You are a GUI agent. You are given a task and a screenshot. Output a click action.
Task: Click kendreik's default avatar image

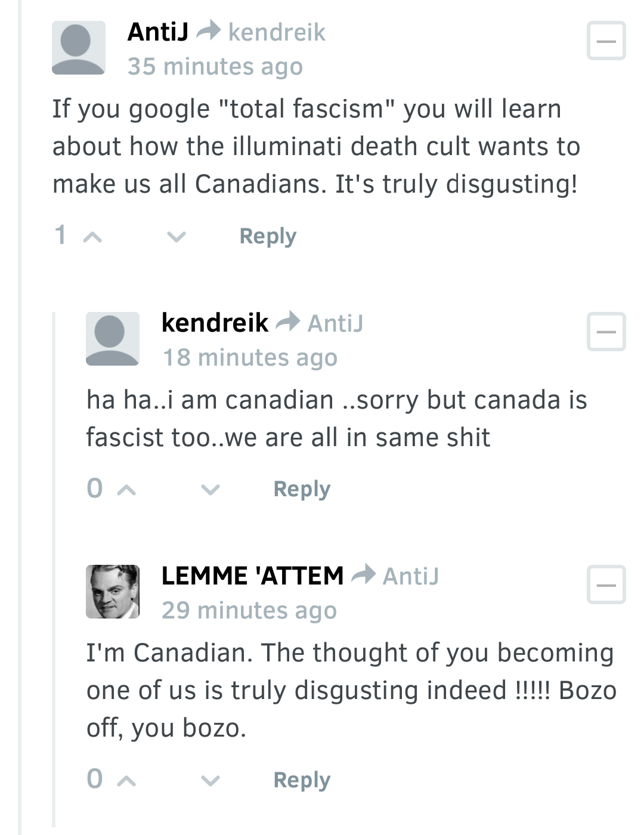click(113, 339)
